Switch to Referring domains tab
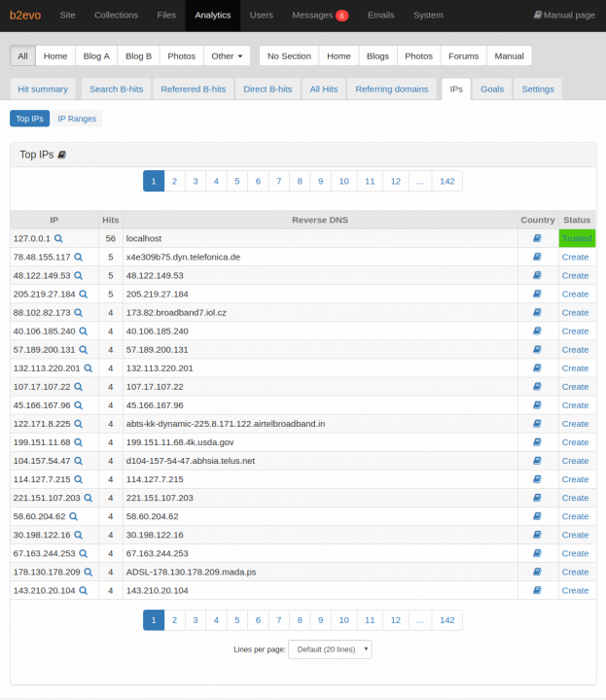 click(x=392, y=88)
